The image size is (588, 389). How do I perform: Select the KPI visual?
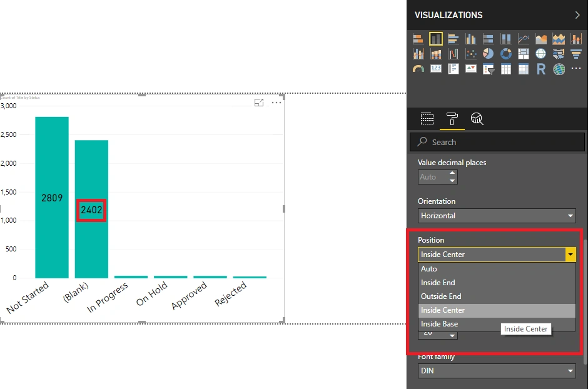coord(470,69)
